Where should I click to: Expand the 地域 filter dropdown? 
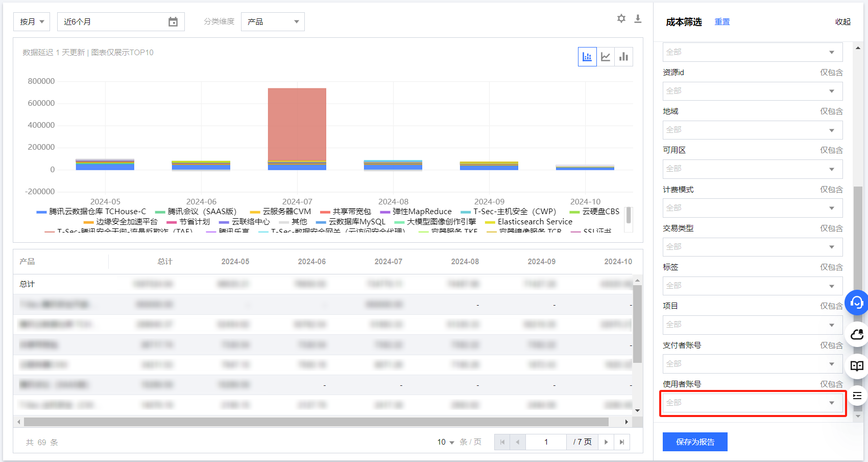click(x=753, y=130)
